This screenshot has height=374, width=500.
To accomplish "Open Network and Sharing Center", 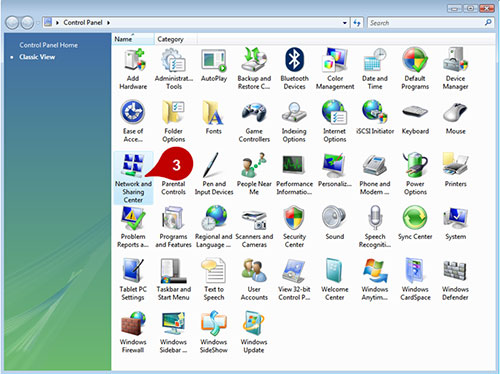I will [133, 178].
